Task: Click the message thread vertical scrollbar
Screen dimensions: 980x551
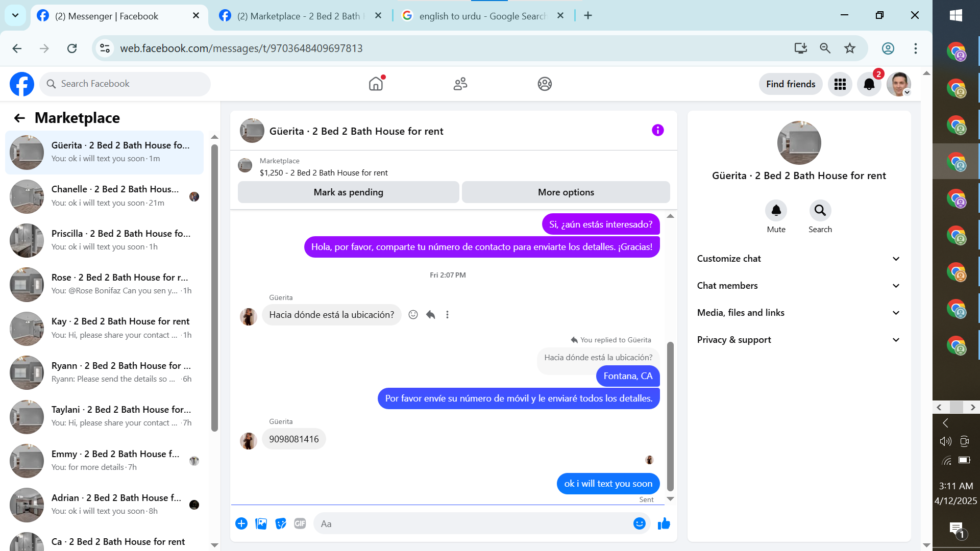Action: 670,416
